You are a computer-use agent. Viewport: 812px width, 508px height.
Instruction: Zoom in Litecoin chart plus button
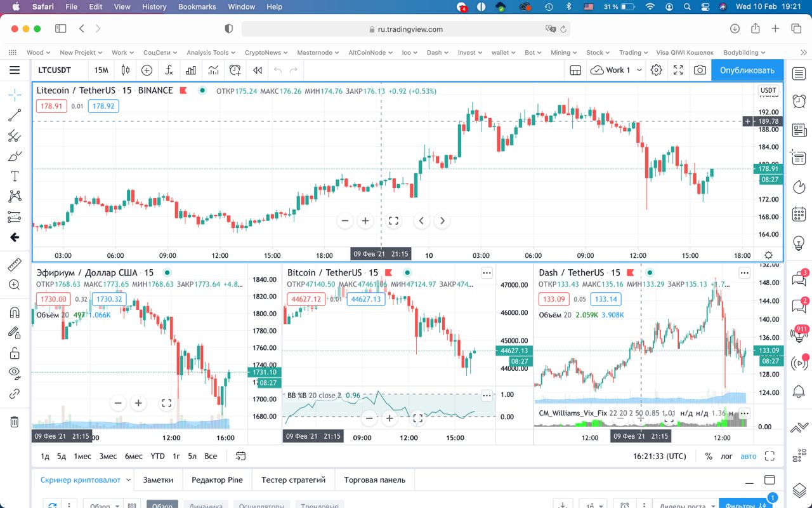(x=365, y=221)
